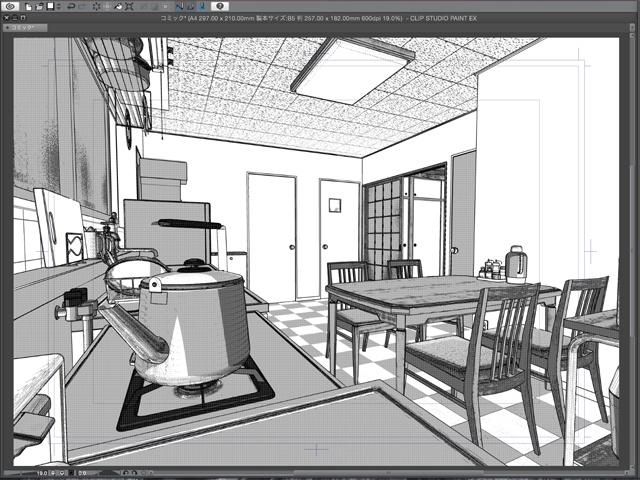
Task: Click the canvas rotation slider
Action: tap(109, 473)
